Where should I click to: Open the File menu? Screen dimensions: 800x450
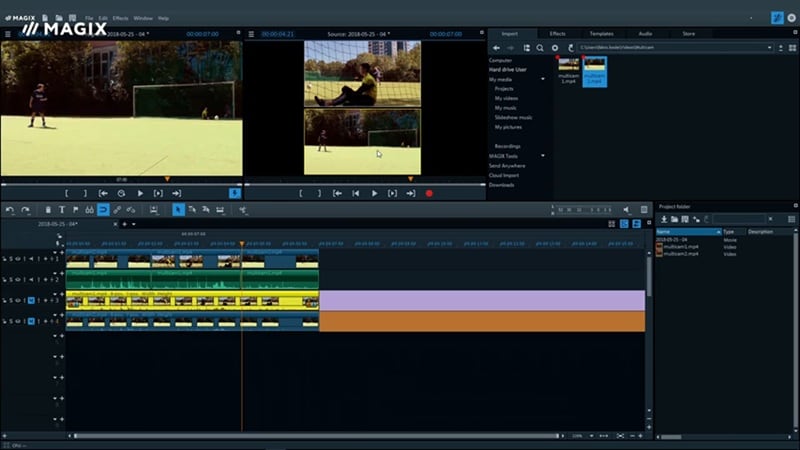[x=89, y=18]
